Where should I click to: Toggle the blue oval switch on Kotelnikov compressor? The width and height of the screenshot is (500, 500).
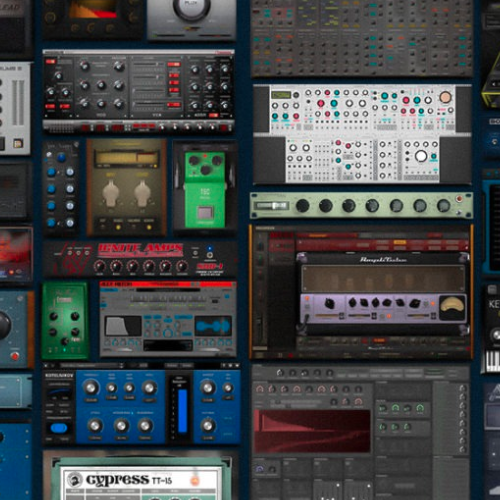58,428
